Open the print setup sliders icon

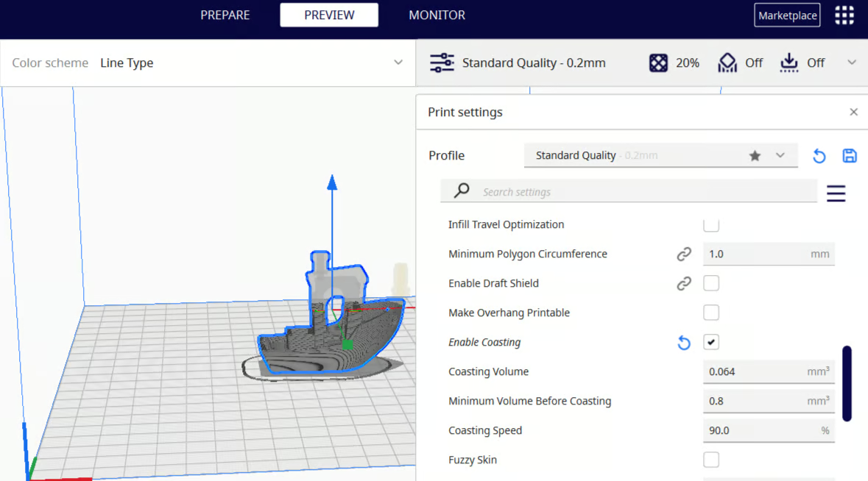pyautogui.click(x=442, y=63)
